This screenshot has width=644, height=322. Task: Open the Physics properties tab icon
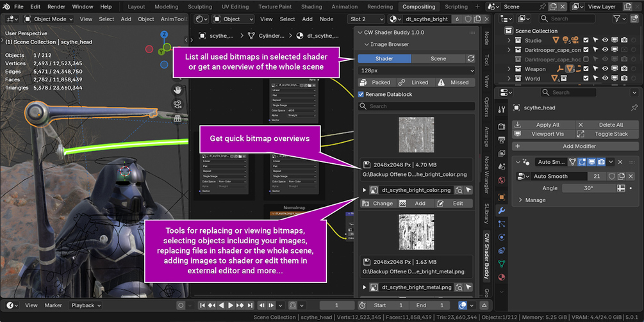coord(502,237)
